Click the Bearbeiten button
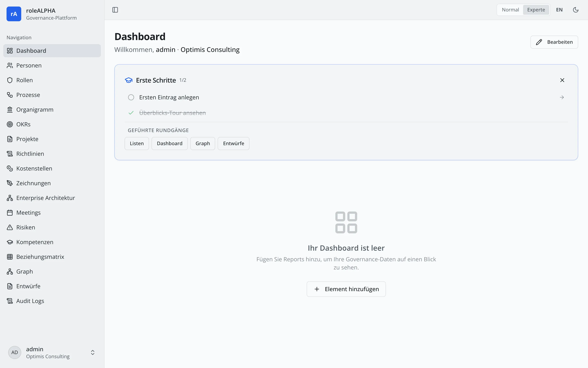This screenshot has width=588, height=368. 554,42
